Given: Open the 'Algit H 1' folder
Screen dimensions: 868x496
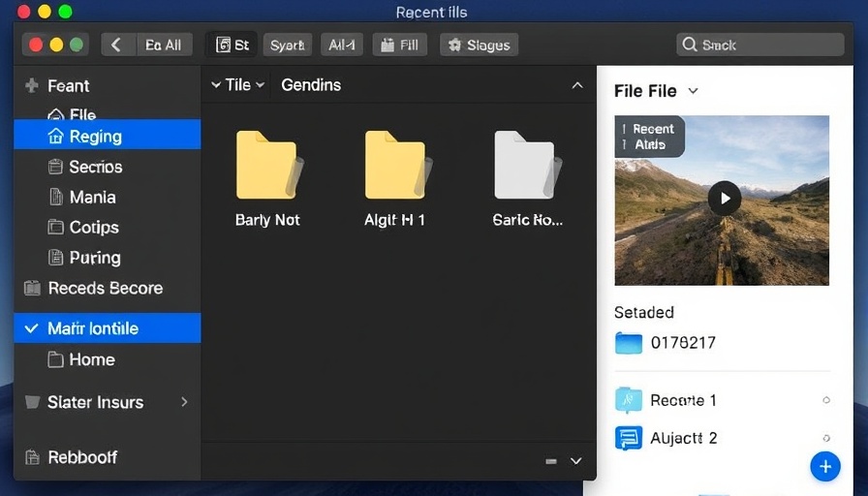Looking at the screenshot, I should [x=398, y=165].
